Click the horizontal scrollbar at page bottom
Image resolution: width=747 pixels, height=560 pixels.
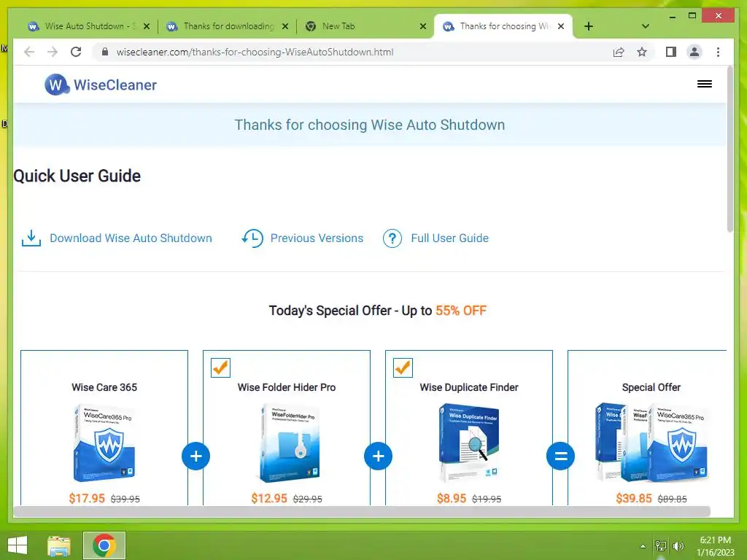362,511
